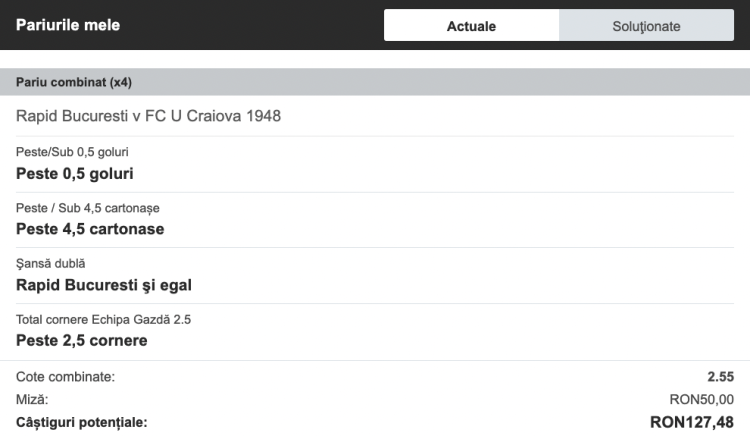750x436 pixels.
Task: Click the Peste 0,5 goluri selection
Action: [x=75, y=173]
